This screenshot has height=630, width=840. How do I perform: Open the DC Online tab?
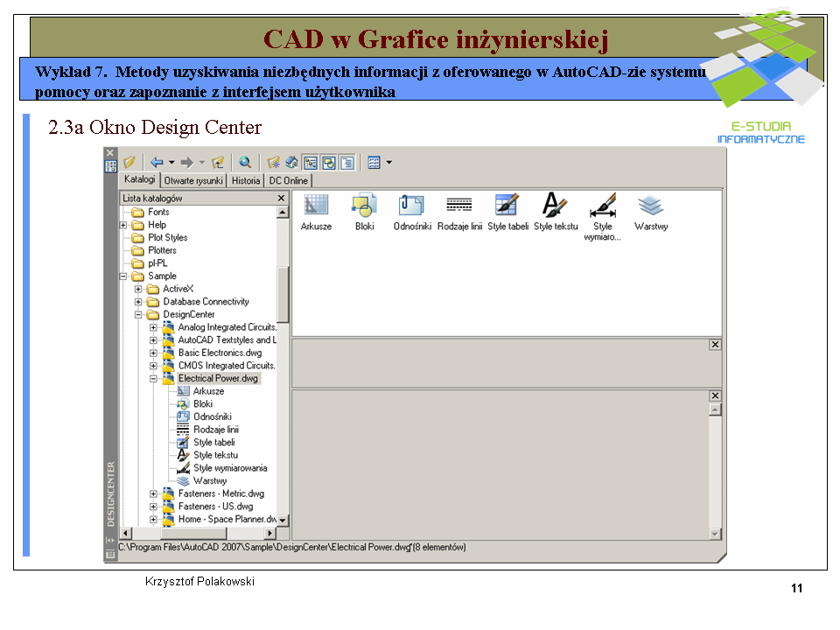coord(289,180)
